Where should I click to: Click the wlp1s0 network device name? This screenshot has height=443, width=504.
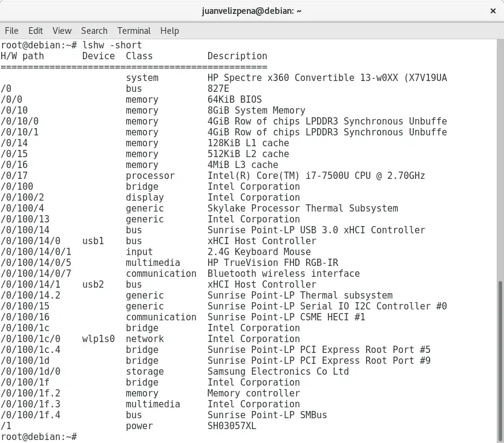(x=99, y=339)
